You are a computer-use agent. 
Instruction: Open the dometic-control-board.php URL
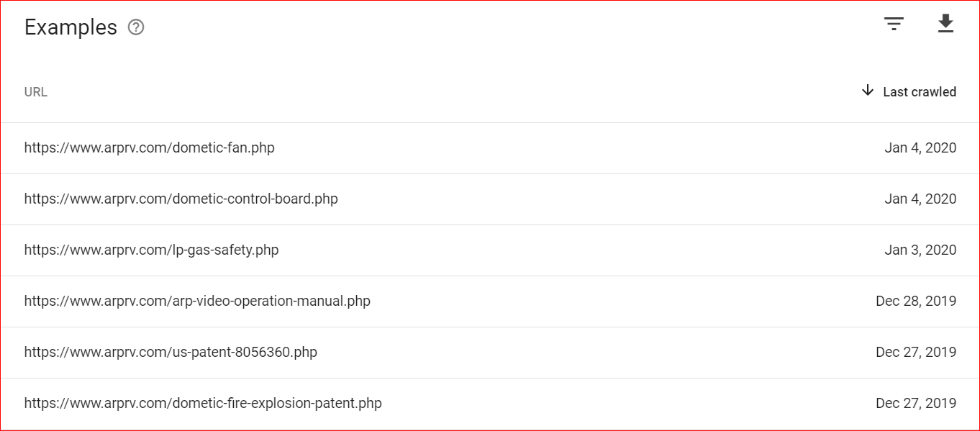pos(181,199)
